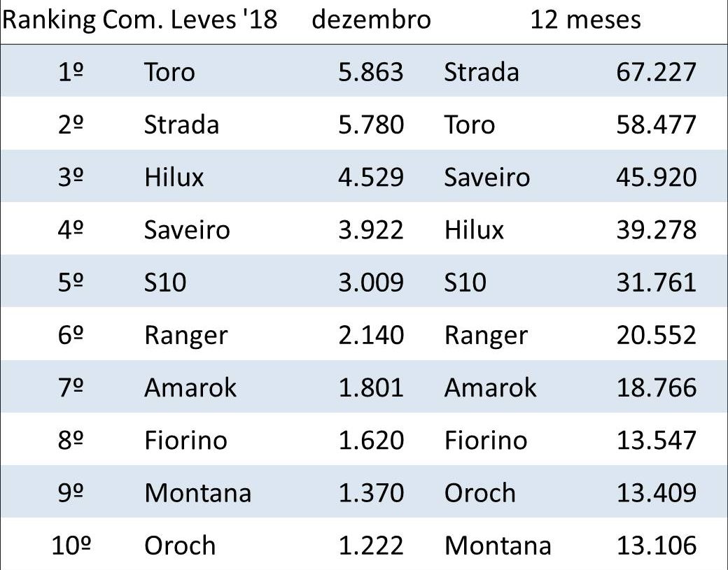Select the last 12-month value 13.106
Screen dimensions: 728x570
(656, 546)
